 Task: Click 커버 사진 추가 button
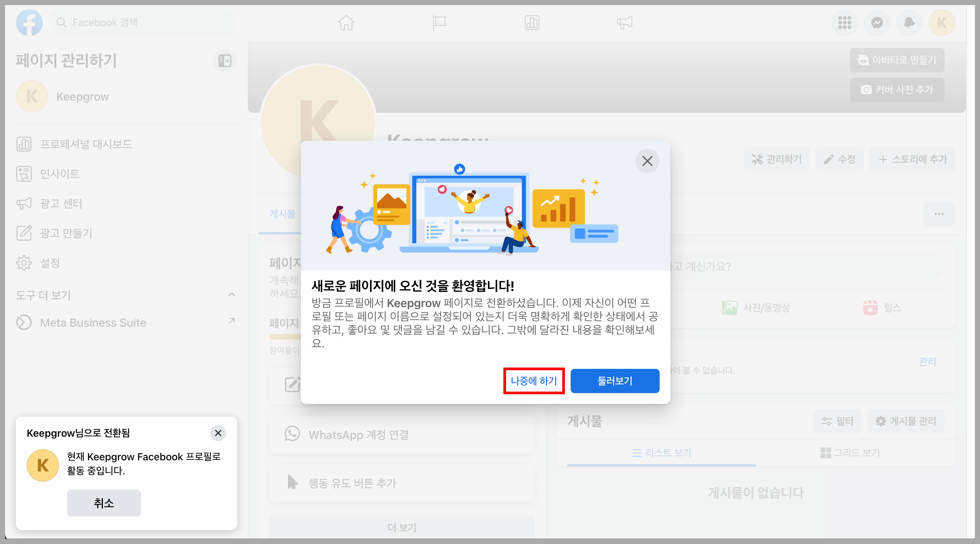[x=897, y=90]
